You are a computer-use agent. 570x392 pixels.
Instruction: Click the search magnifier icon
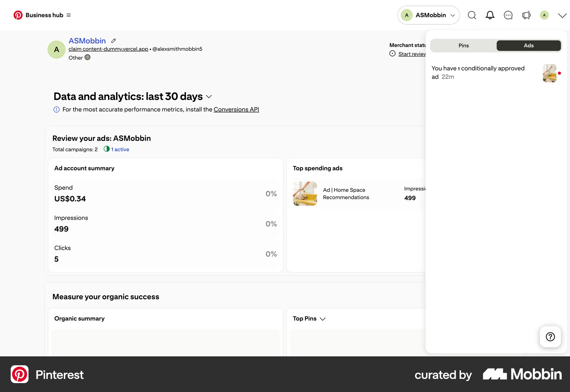472,15
